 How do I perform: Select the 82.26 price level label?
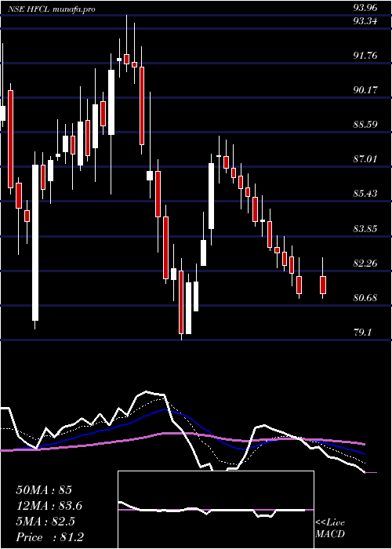tap(365, 264)
